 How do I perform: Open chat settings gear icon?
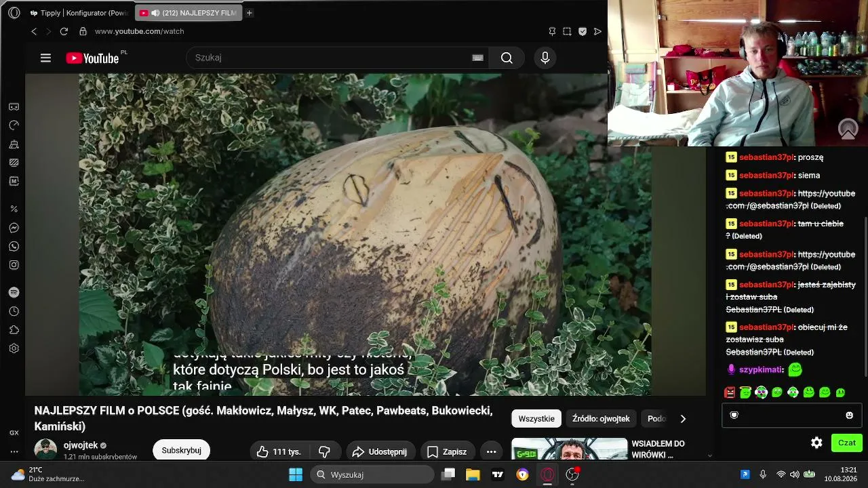tap(816, 443)
